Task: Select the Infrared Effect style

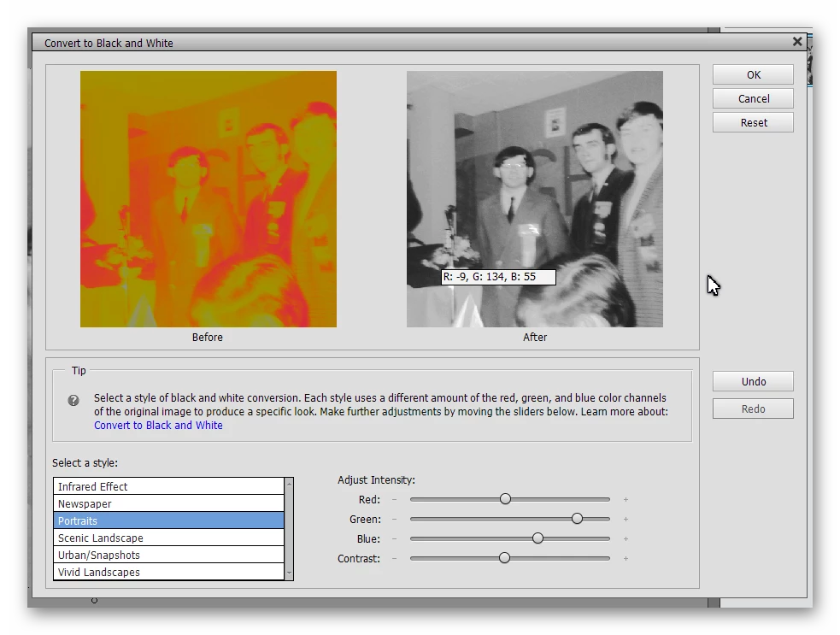Action: pos(168,486)
